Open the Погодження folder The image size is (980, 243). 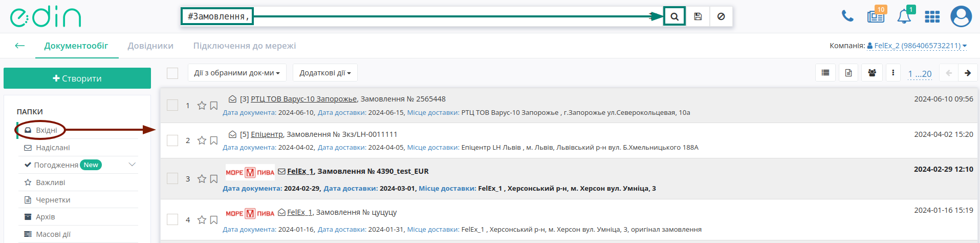tap(56, 165)
